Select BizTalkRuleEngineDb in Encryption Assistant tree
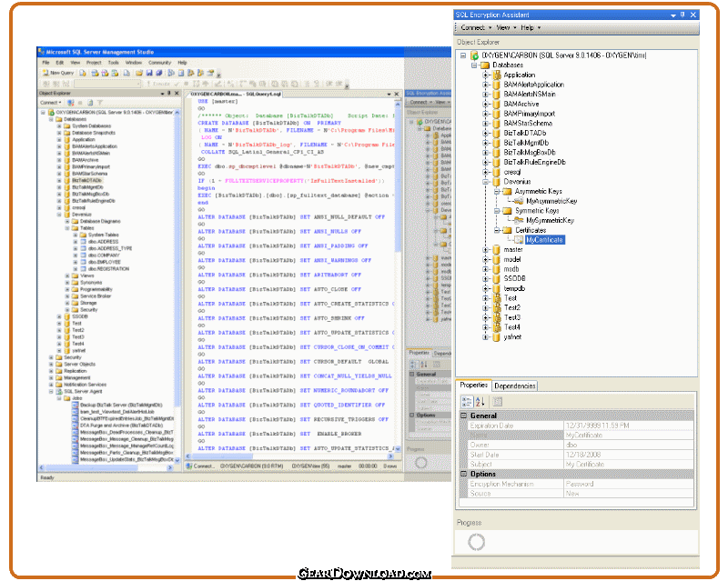The image size is (728, 581). 534,163
